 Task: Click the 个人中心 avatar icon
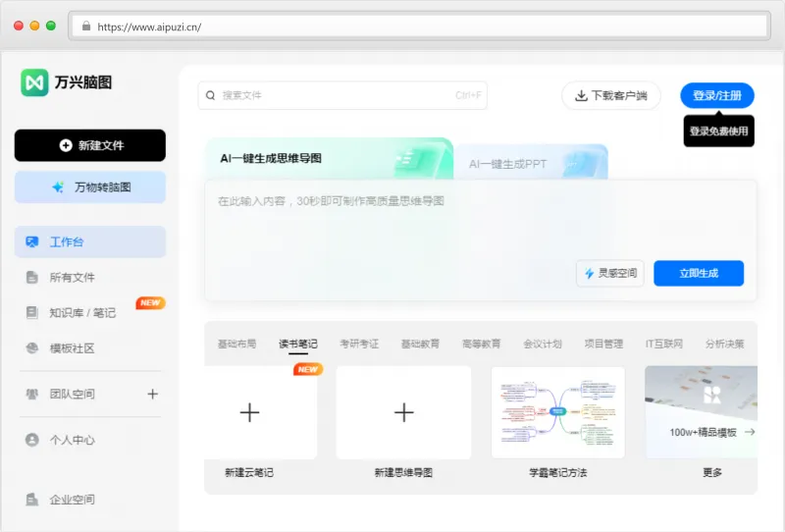point(32,440)
